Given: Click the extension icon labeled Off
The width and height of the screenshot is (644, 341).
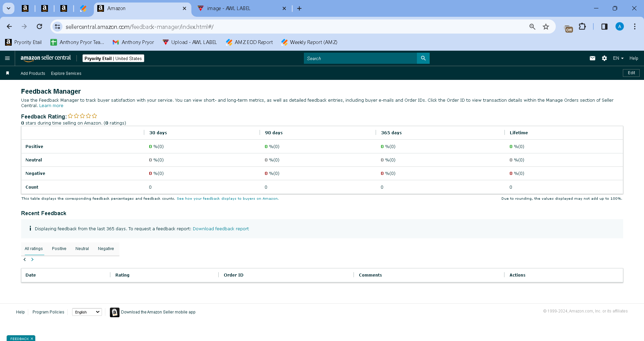Looking at the screenshot, I should click(569, 29).
